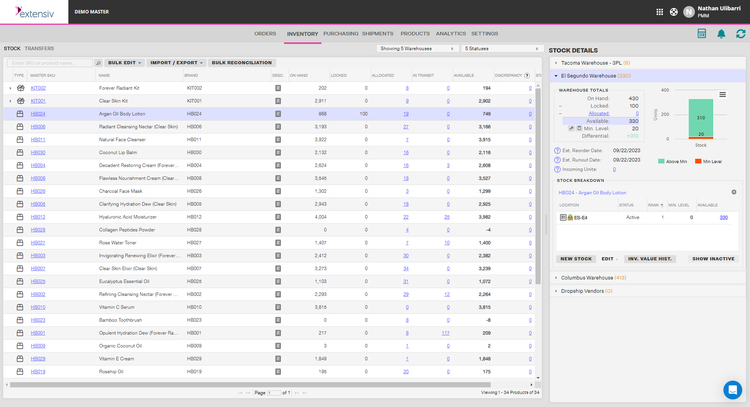Open the Stock Breakdown gear icon
This screenshot has width=750, height=407.
click(x=734, y=192)
